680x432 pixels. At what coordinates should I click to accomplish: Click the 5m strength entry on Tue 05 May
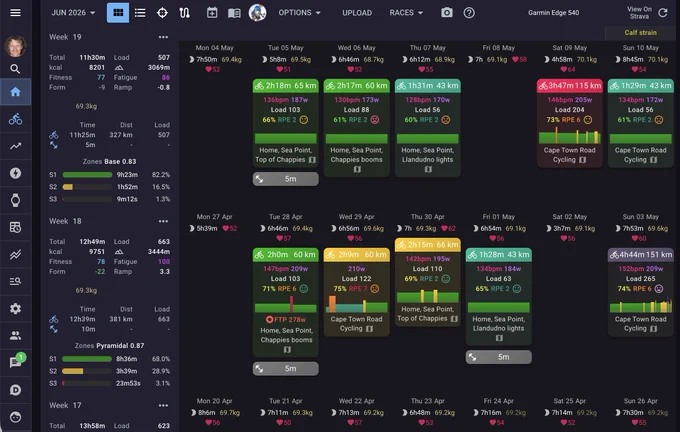coord(286,179)
